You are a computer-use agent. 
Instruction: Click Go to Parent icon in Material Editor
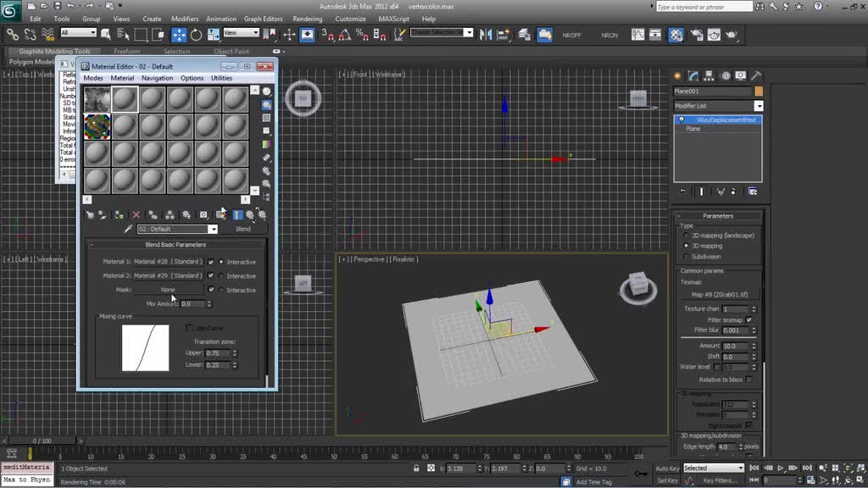[x=250, y=214]
